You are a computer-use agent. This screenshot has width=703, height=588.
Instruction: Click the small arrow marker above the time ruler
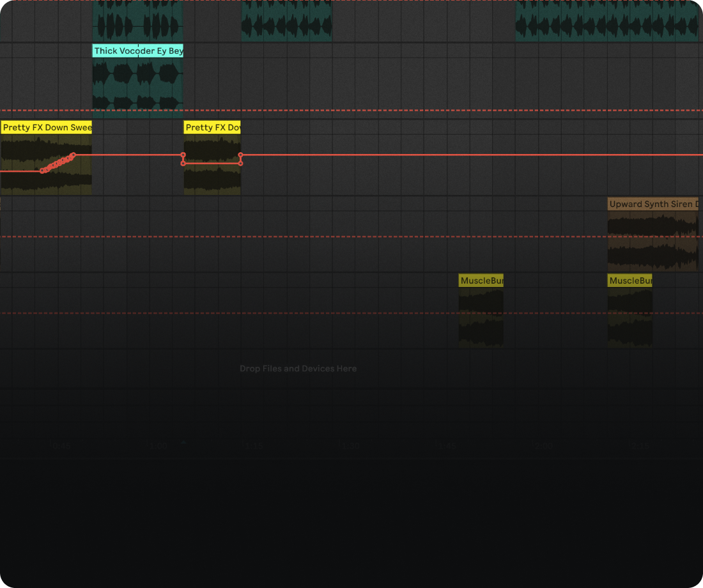pos(184,442)
